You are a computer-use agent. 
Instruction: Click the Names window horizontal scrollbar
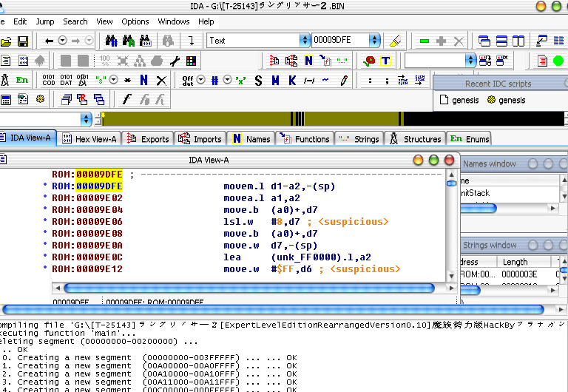click(x=479, y=208)
